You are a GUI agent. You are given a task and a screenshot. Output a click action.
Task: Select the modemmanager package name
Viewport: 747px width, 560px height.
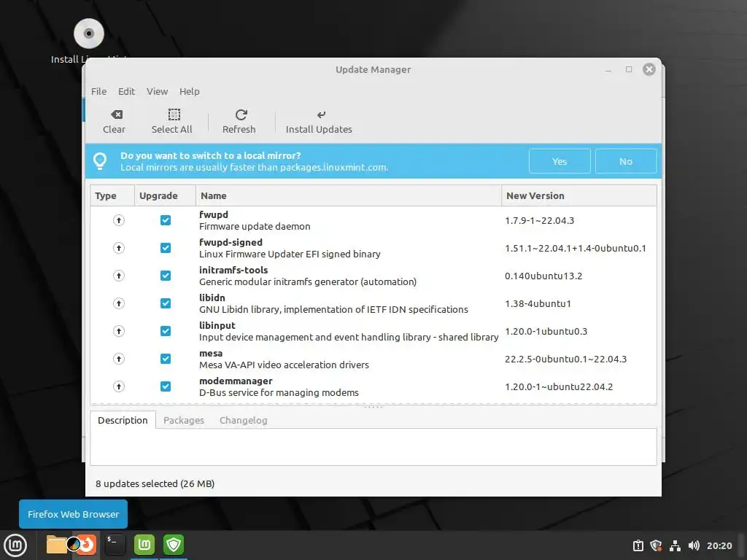(236, 381)
